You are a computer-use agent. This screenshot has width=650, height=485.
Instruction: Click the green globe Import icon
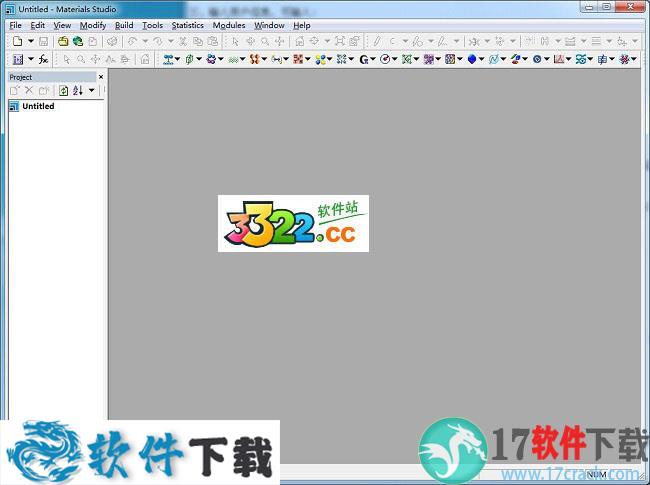click(78, 41)
